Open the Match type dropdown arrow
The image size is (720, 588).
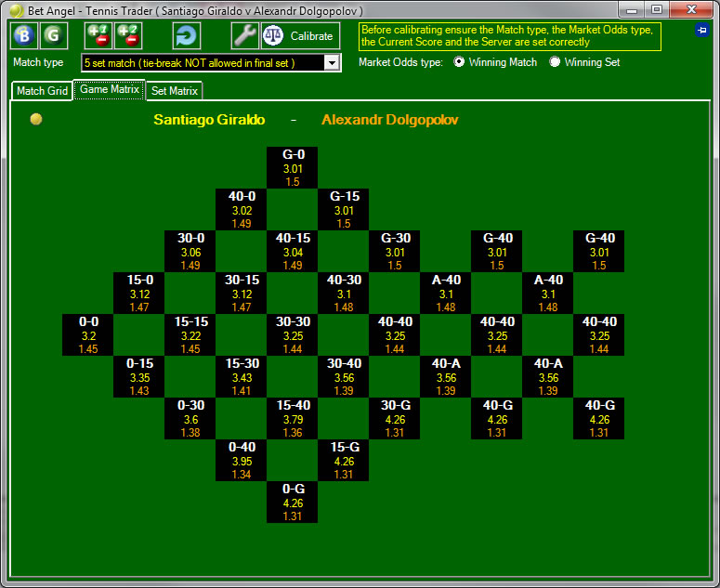[332, 63]
